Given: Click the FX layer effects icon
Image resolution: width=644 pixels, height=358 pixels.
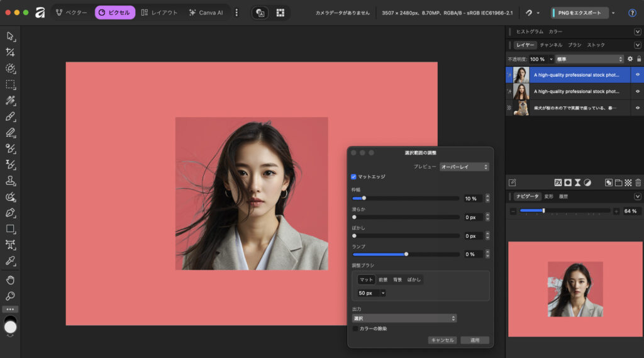Looking at the screenshot, I should click(558, 182).
